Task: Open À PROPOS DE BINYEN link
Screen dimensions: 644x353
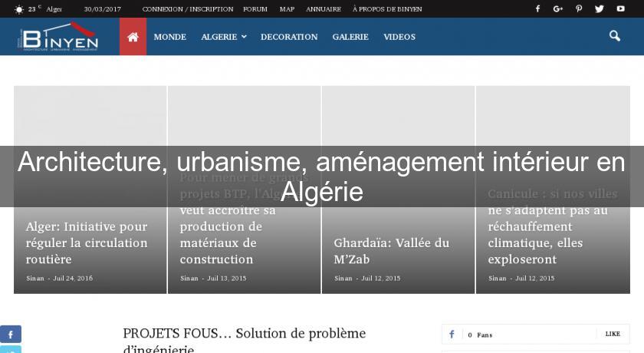Action: pyautogui.click(x=387, y=9)
